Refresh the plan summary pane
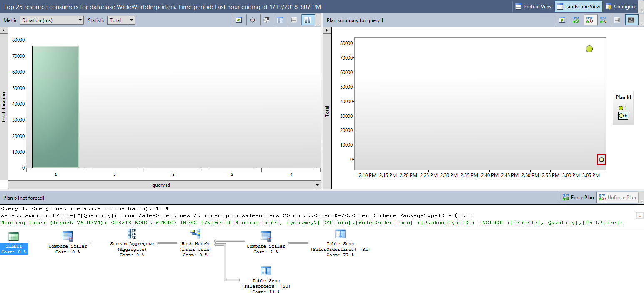 point(562,20)
